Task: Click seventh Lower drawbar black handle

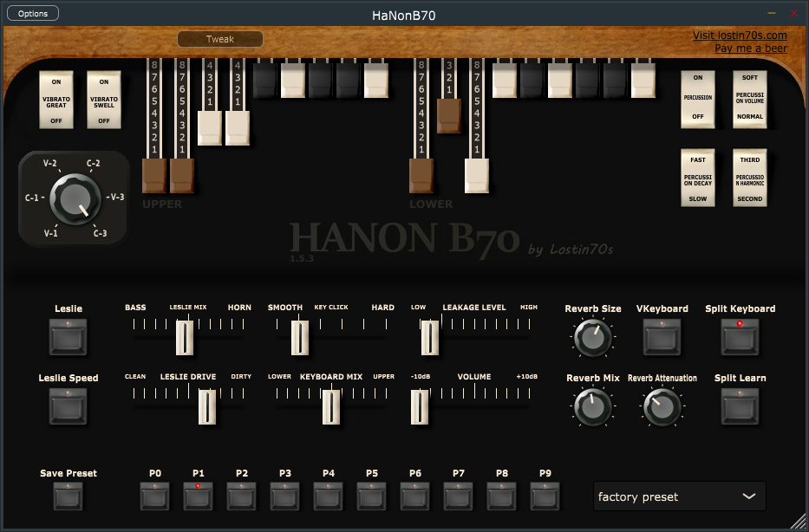Action: (x=588, y=81)
